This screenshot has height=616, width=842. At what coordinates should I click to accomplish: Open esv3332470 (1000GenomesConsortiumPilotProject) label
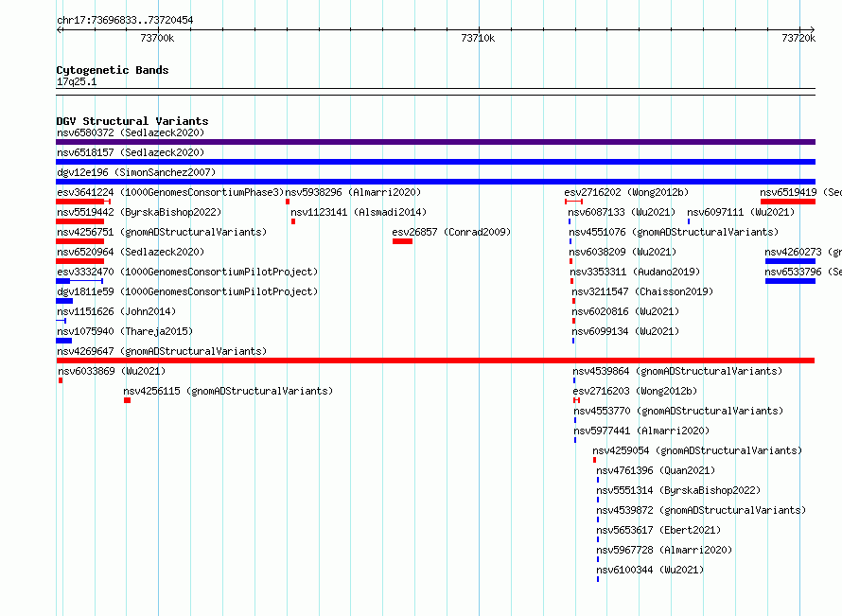187,272
